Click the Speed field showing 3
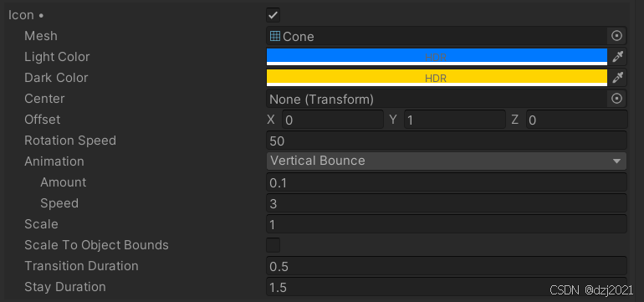This screenshot has width=644, height=302. click(x=447, y=203)
